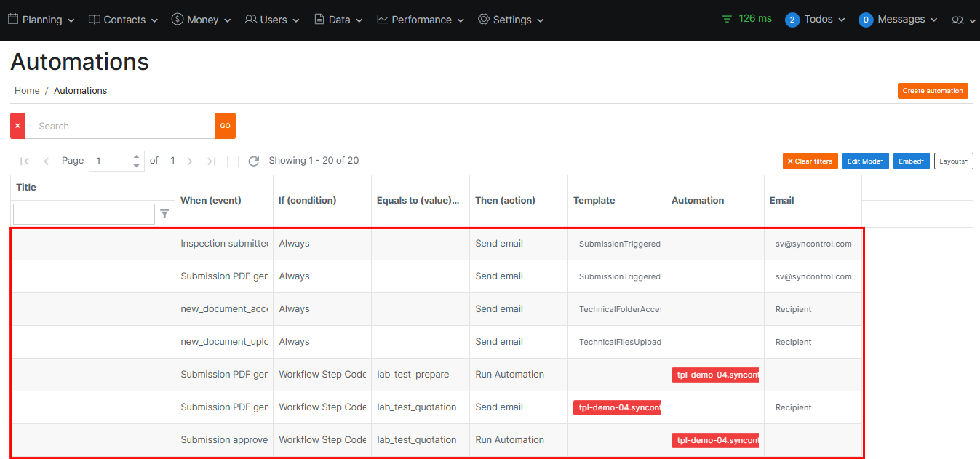
Task: Expand the Edit Mode dropdown
Action: click(x=865, y=161)
